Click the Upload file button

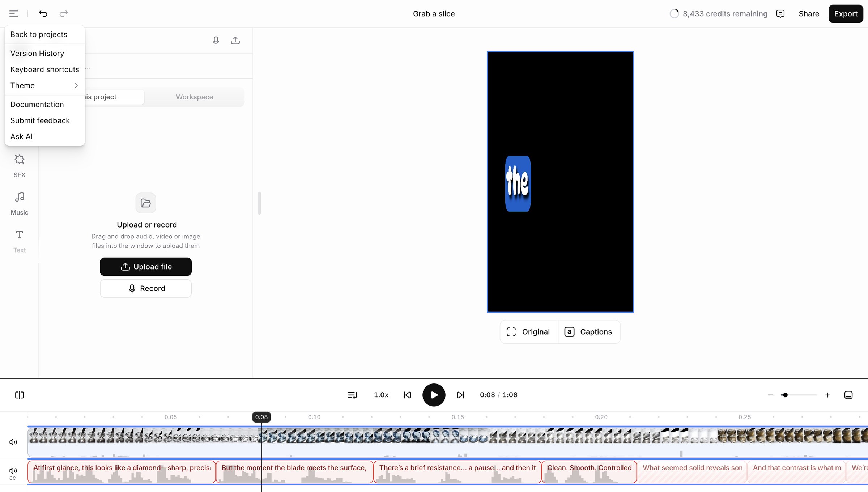coord(146,267)
